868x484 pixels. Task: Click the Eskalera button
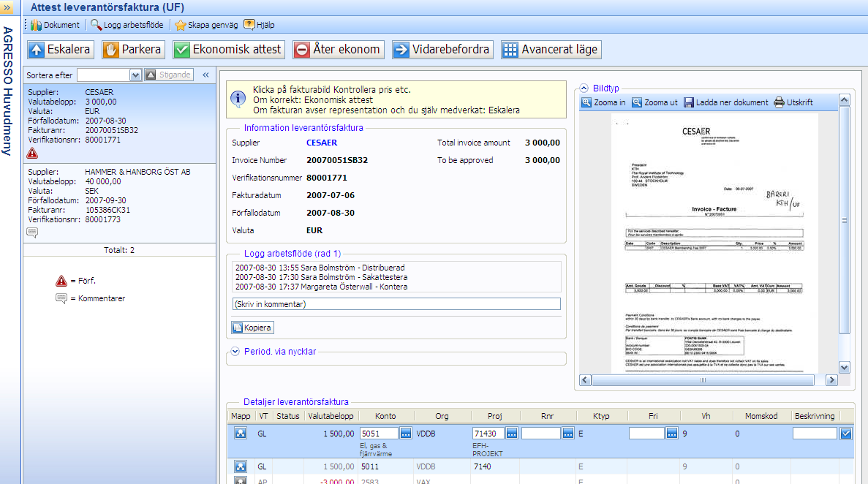tap(61, 49)
